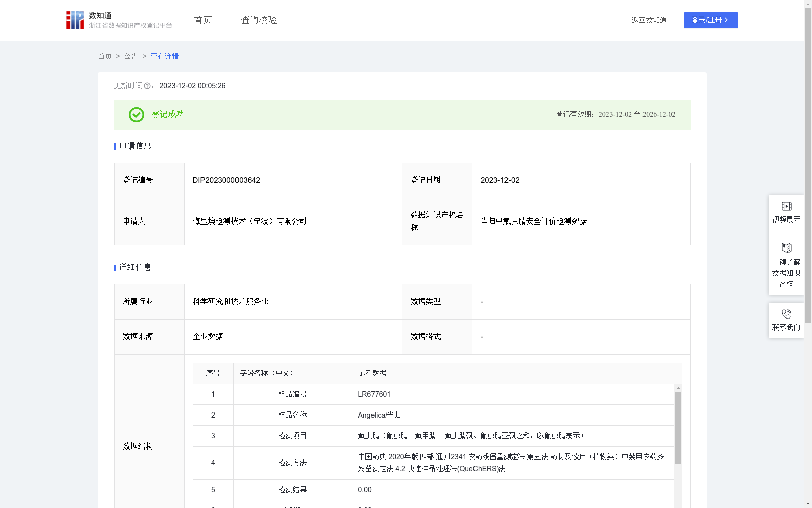Viewport: 812px width, 508px height.
Task: Open the 查询校验 navigation item
Action: click(x=259, y=20)
